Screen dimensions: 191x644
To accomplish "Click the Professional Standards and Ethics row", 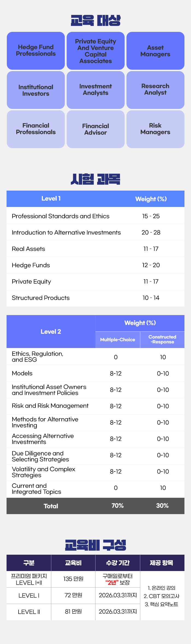I will point(61,216).
